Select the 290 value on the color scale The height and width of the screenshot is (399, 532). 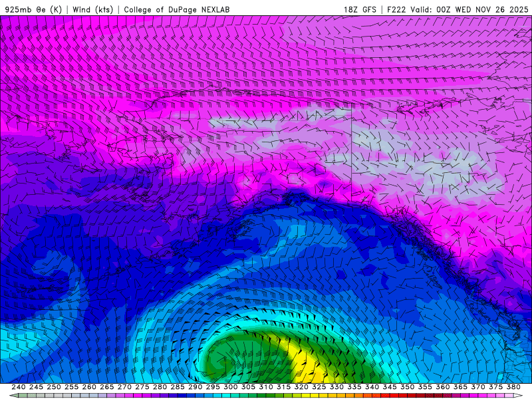pos(195,387)
